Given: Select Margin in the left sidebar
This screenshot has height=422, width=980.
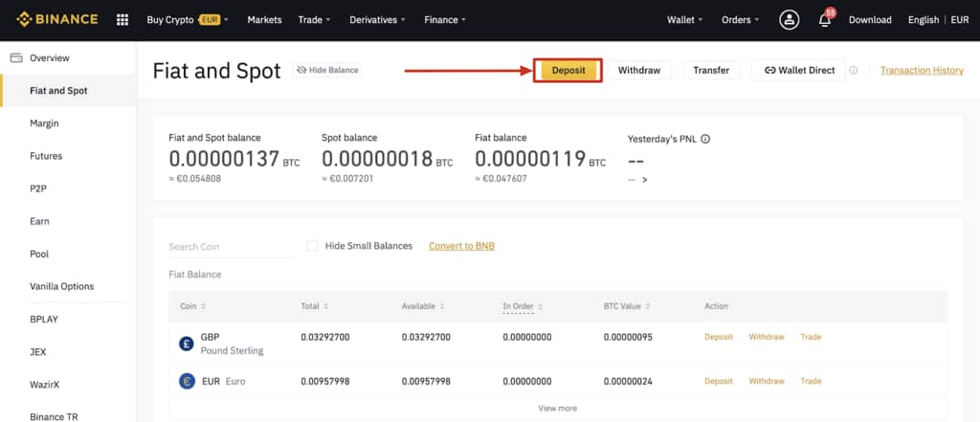Looking at the screenshot, I should pos(45,123).
